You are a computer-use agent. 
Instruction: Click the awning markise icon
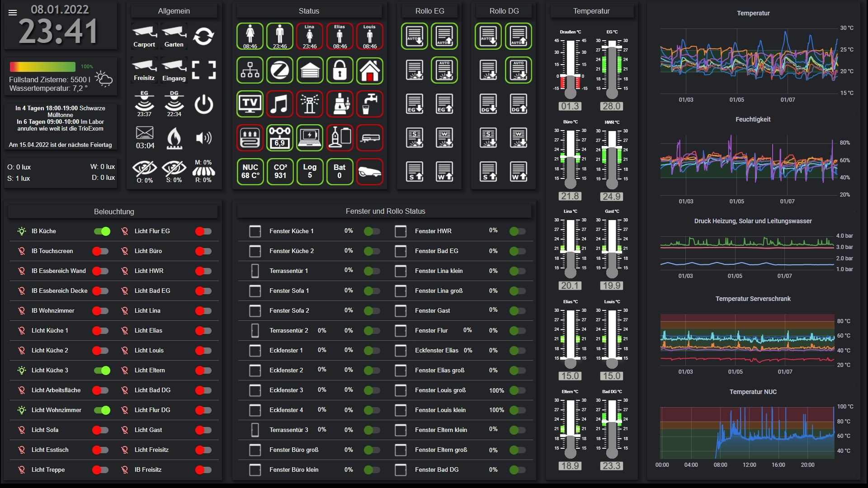tap(203, 171)
